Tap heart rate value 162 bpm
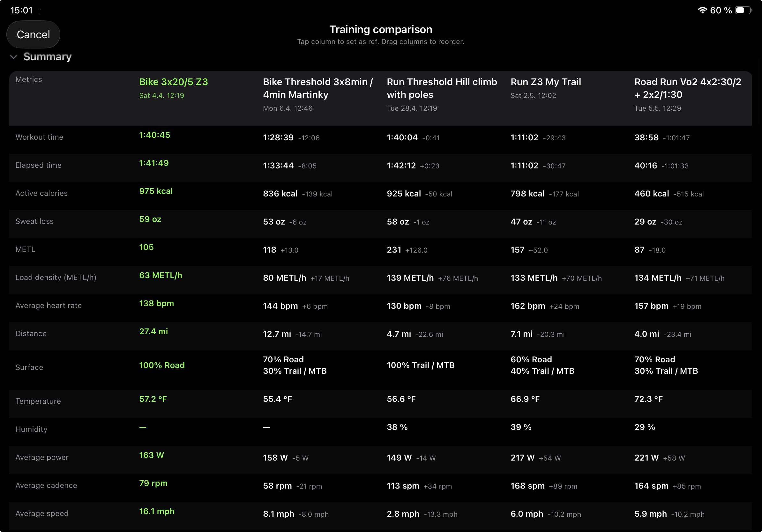The image size is (762, 532). [x=528, y=306]
